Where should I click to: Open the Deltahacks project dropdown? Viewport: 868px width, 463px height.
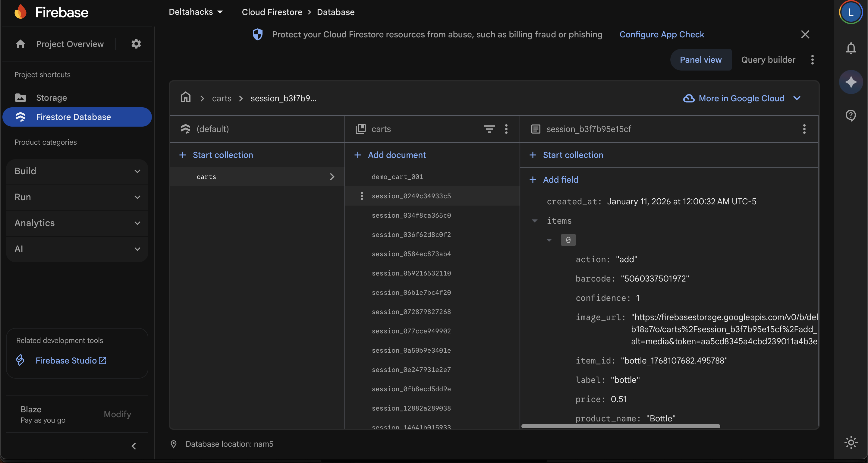pyautogui.click(x=195, y=12)
